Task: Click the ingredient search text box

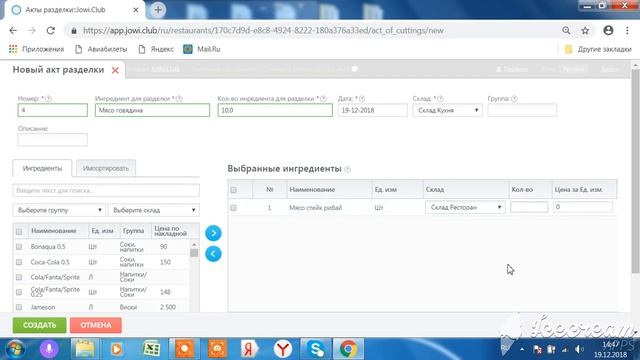Action: [106, 190]
